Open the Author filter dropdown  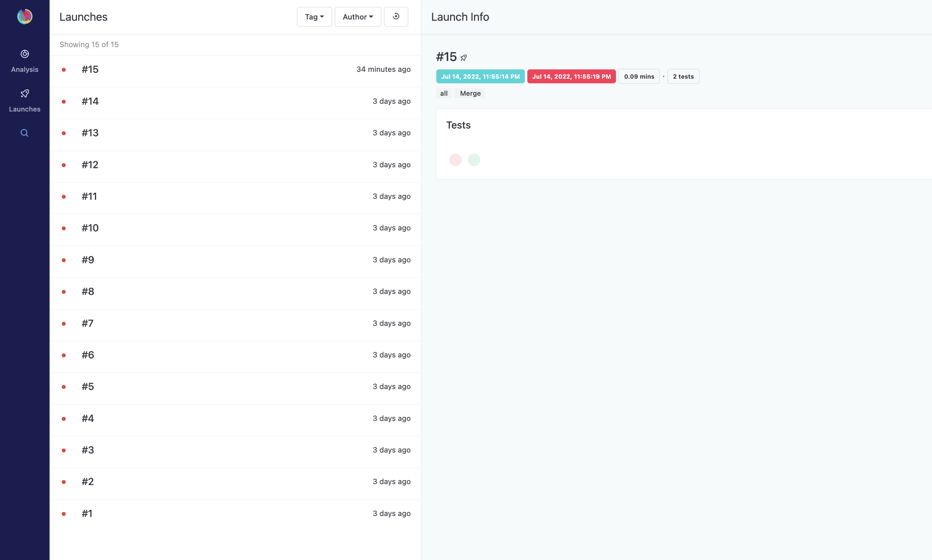pos(358,17)
